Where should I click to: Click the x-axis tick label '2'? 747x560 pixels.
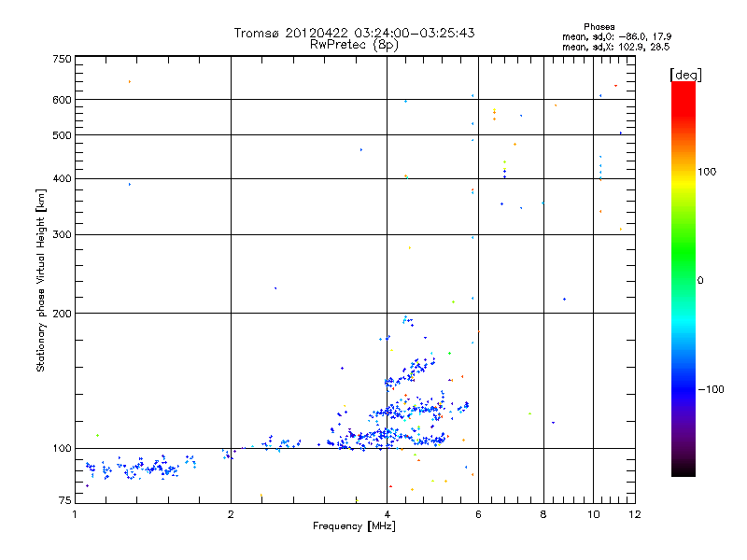click(231, 514)
